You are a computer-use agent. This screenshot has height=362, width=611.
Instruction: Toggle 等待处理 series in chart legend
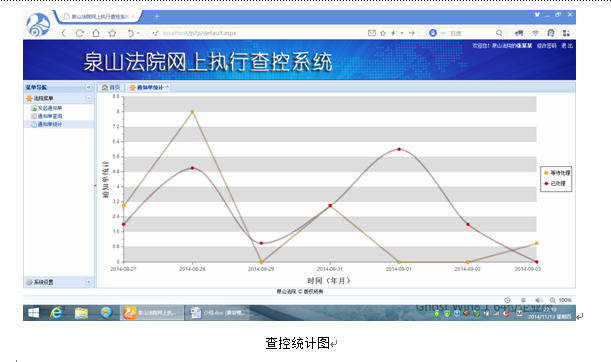point(556,173)
